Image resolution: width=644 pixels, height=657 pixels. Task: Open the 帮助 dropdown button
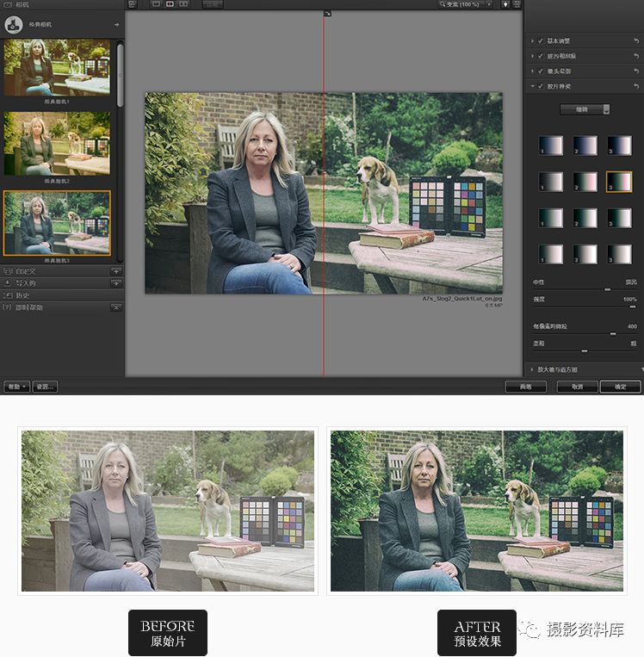[16, 387]
